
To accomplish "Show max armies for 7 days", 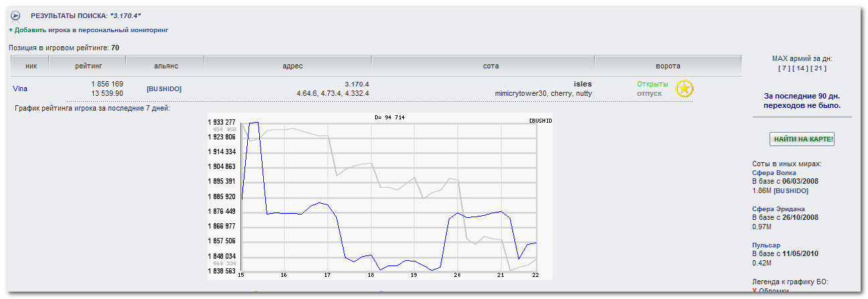I will coord(784,68).
